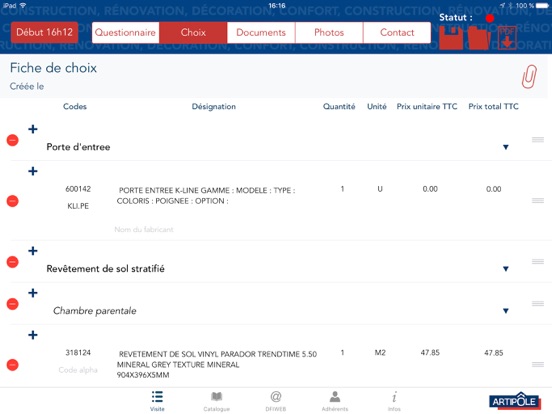Click the Chambre parentale title

click(x=94, y=310)
